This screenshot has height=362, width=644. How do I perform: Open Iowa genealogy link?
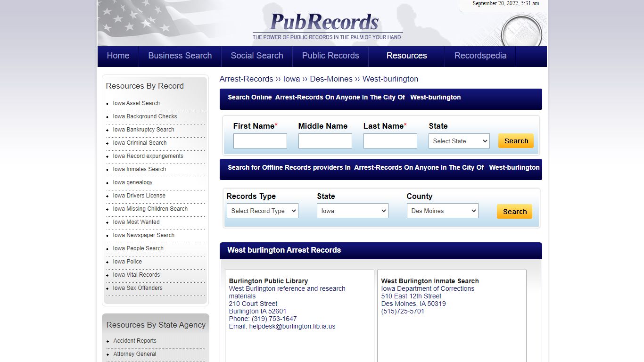(133, 182)
